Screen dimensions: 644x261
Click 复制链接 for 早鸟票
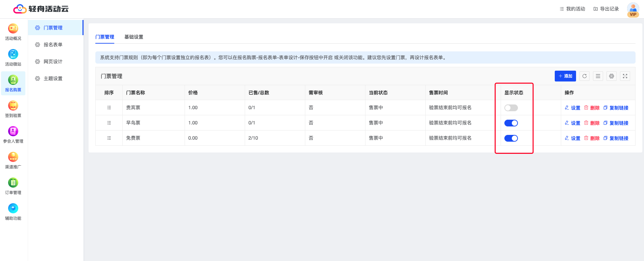[x=616, y=123]
